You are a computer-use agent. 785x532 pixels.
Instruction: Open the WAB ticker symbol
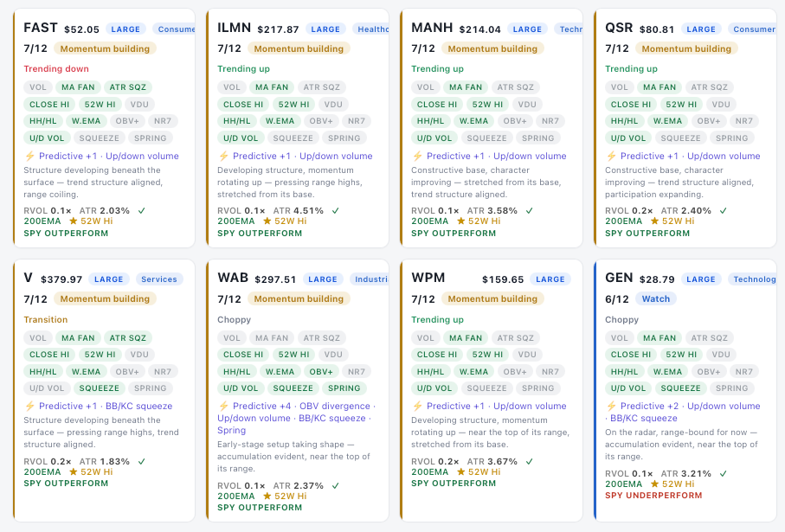point(233,278)
